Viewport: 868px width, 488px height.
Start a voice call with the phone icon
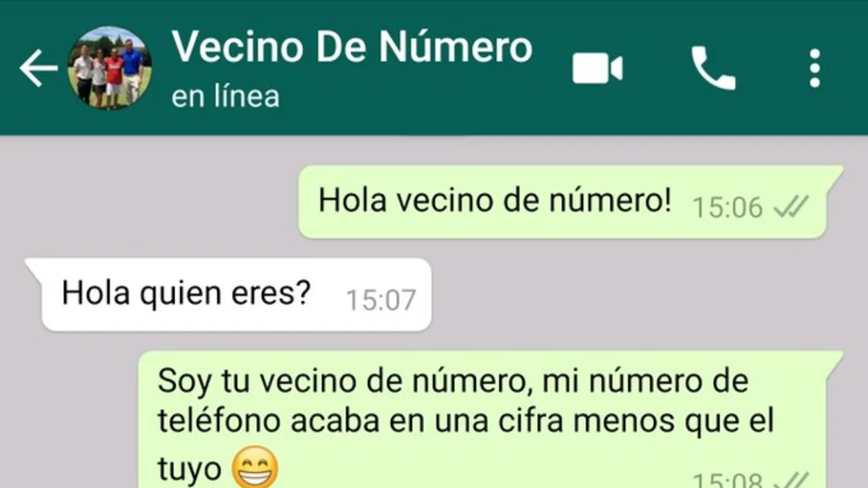713,68
